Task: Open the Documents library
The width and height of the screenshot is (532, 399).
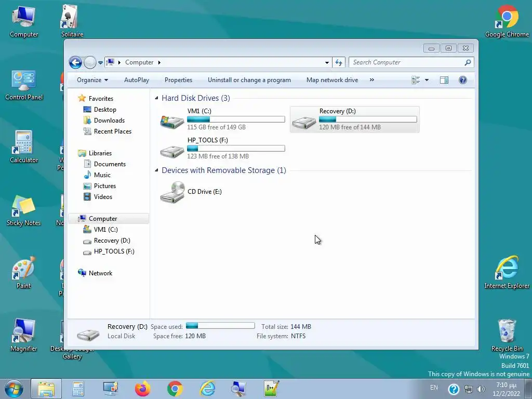Action: [x=110, y=164]
